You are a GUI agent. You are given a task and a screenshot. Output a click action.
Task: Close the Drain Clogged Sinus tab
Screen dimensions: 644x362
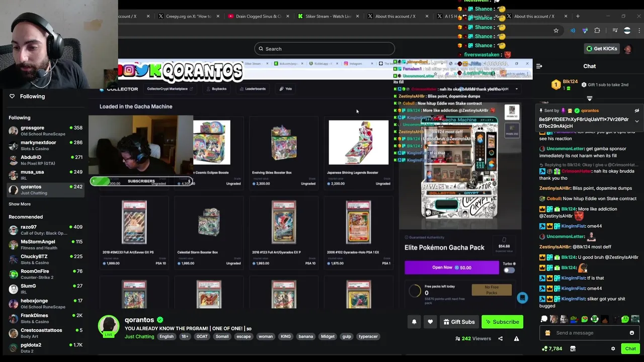pos(288,16)
